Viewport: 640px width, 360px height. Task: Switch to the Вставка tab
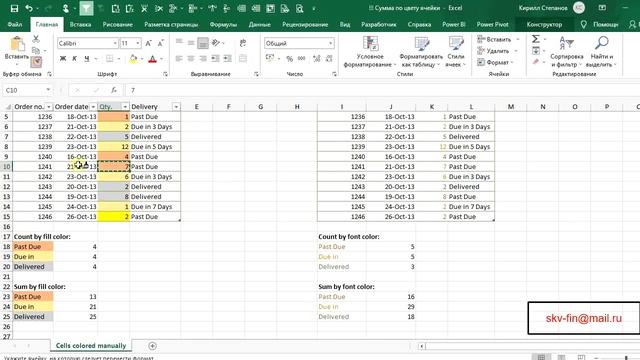click(80, 24)
